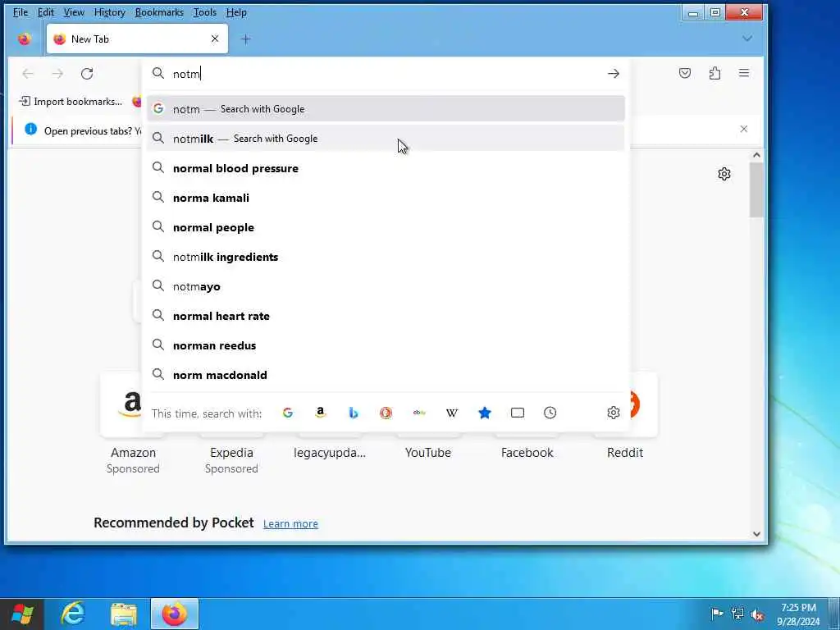Open a new tab with plus button
840x630 pixels.
246,39
